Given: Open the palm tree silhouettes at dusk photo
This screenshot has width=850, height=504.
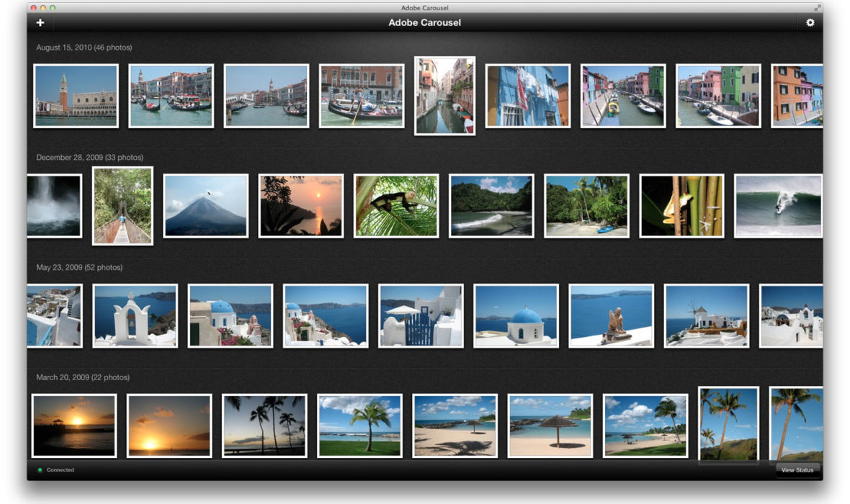Looking at the screenshot, I should [264, 426].
